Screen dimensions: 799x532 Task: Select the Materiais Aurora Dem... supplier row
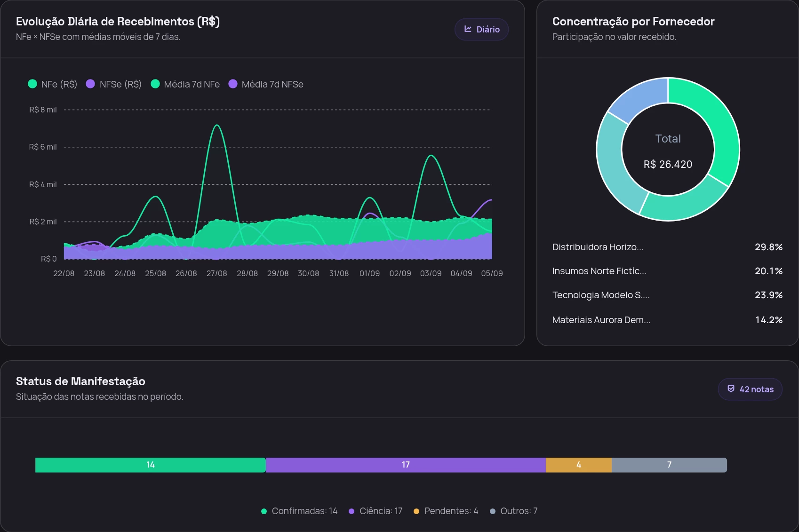click(x=667, y=320)
